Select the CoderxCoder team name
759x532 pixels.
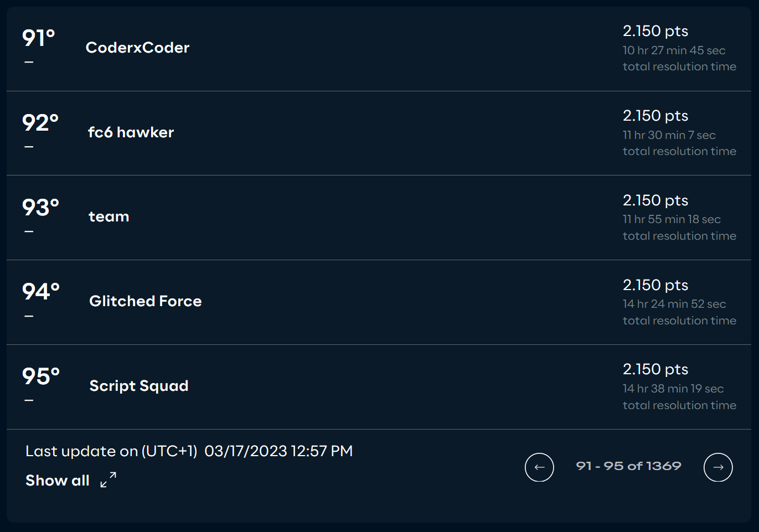(137, 48)
